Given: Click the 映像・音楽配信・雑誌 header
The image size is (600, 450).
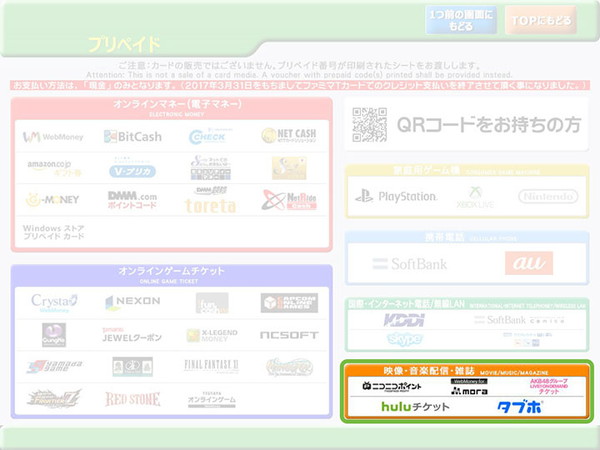Looking at the screenshot, I should click(466, 370).
